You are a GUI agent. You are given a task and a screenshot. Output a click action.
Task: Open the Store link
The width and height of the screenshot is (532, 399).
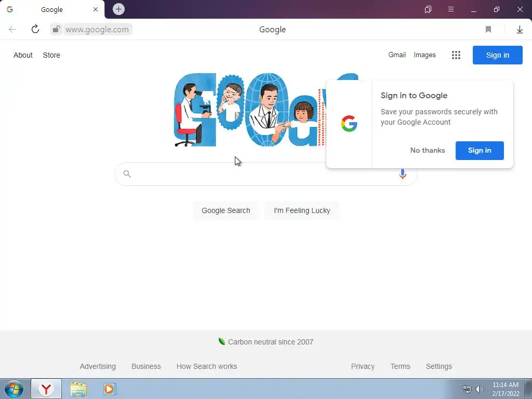[51, 55]
